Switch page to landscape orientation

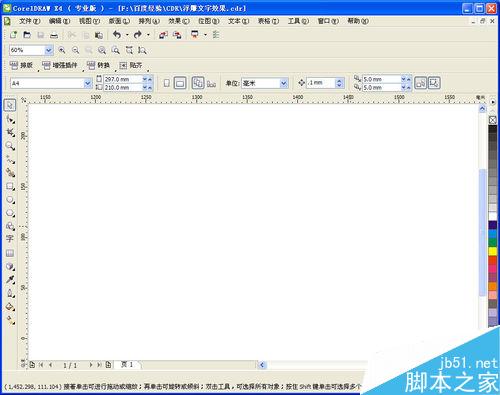(x=180, y=83)
